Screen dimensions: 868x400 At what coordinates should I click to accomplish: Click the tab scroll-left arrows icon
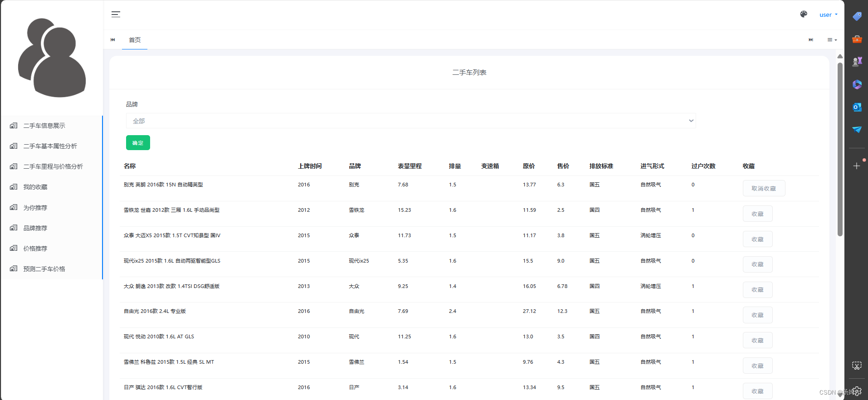coord(113,40)
